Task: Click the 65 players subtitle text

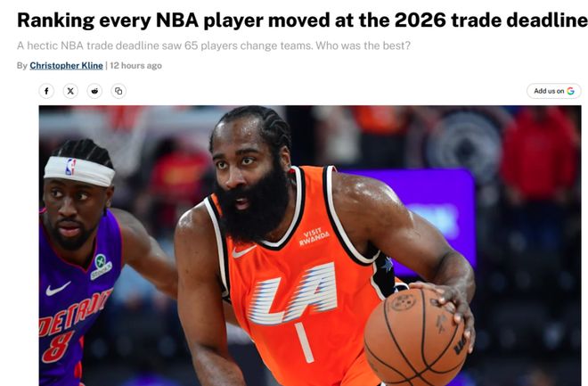Action: point(214,45)
